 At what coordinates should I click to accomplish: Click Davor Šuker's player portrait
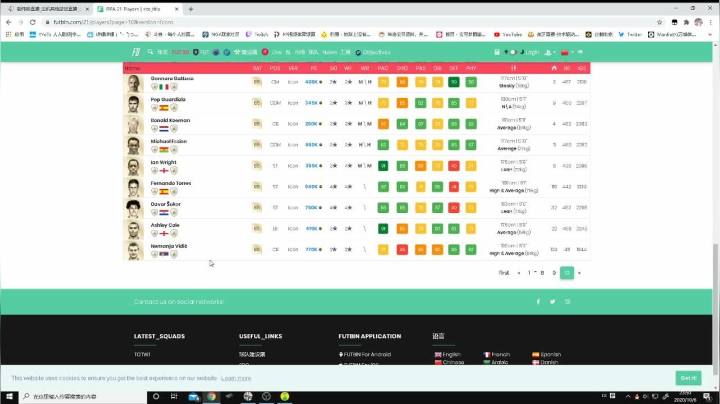tap(134, 208)
